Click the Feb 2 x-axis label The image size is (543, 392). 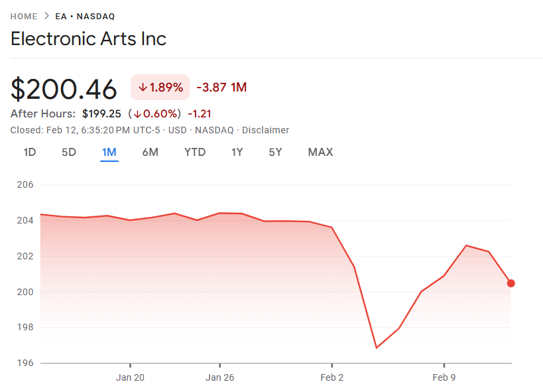pyautogui.click(x=332, y=378)
